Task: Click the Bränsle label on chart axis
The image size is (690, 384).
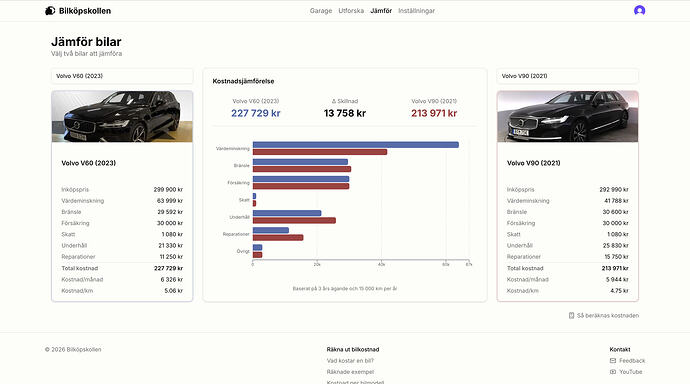Action: 242,165
